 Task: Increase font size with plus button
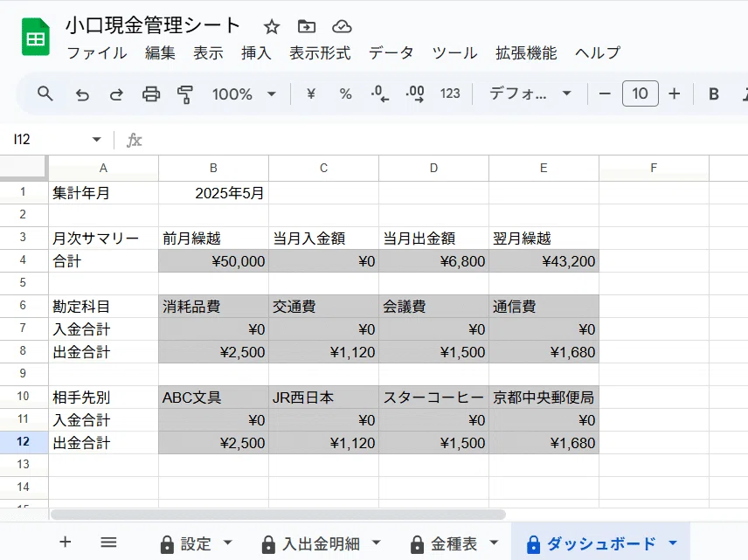[674, 93]
